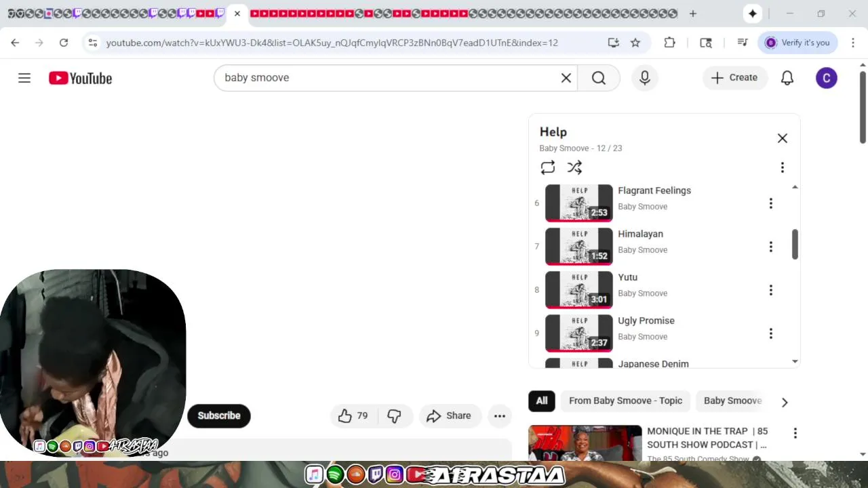Play Himalayan thumbnail
The width and height of the screenshot is (868, 488).
[x=579, y=247]
